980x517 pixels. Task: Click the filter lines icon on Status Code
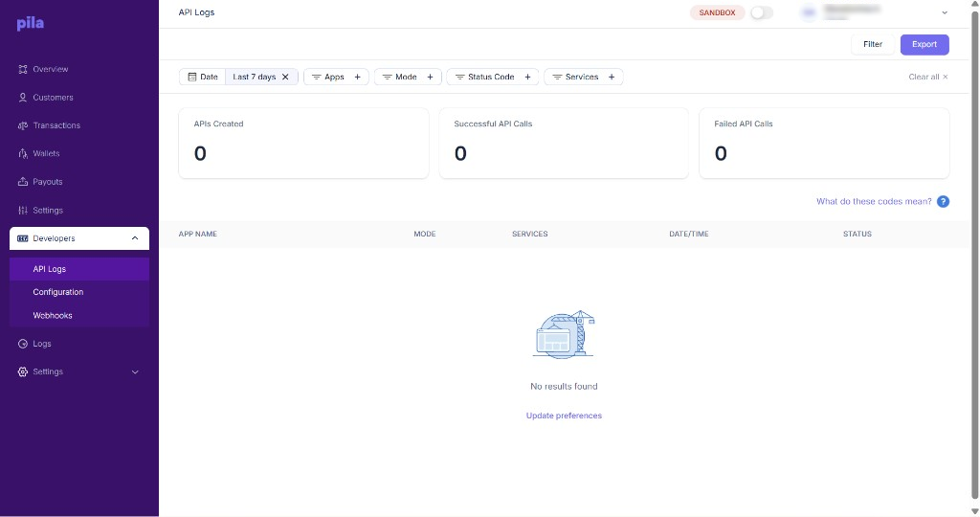tap(460, 77)
